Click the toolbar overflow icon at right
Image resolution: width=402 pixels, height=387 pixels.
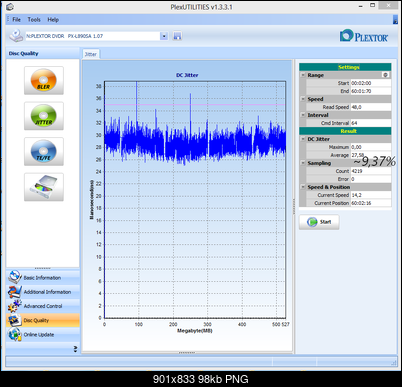click(395, 20)
